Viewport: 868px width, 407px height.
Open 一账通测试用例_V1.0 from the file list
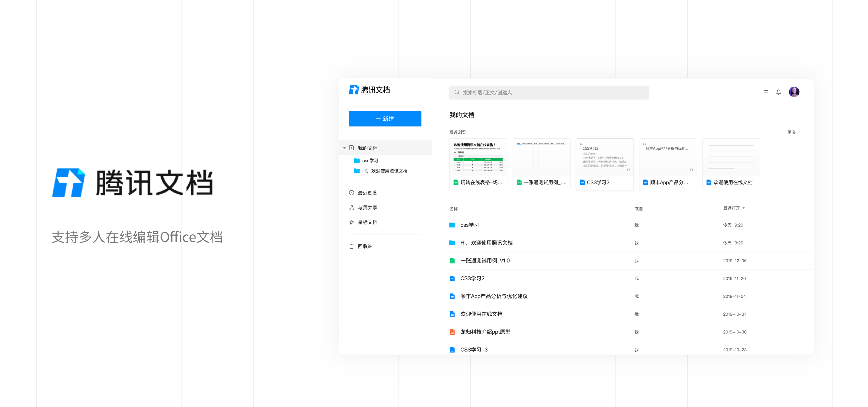(x=485, y=261)
